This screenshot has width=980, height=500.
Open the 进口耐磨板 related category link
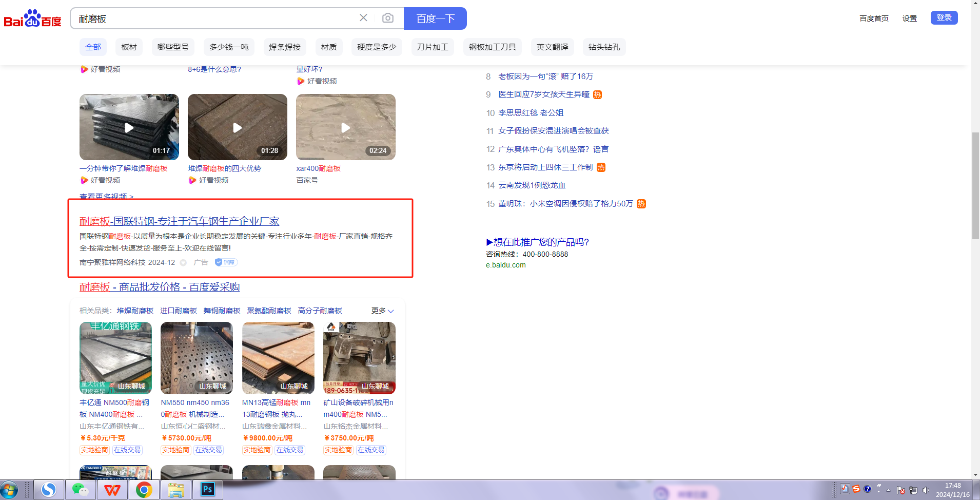tap(179, 311)
